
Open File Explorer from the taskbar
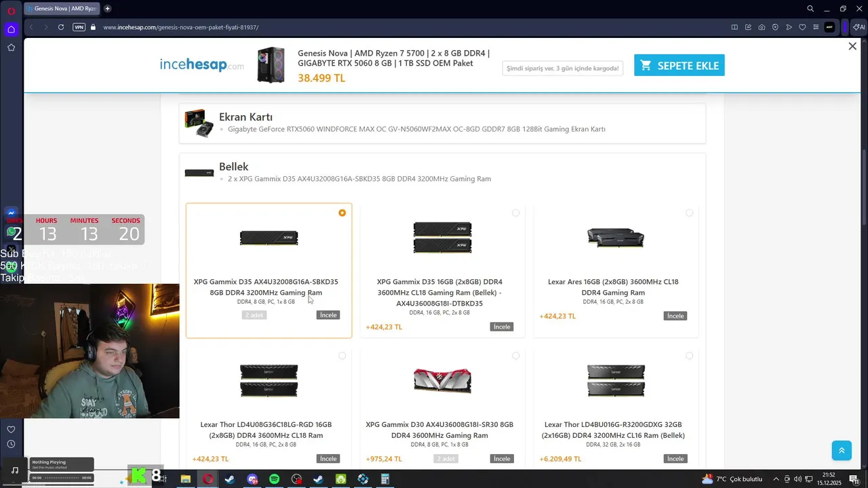coord(185,479)
